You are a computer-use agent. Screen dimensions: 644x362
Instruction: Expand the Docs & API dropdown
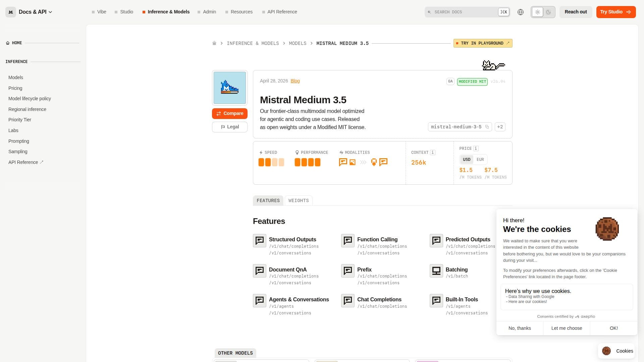(x=36, y=12)
